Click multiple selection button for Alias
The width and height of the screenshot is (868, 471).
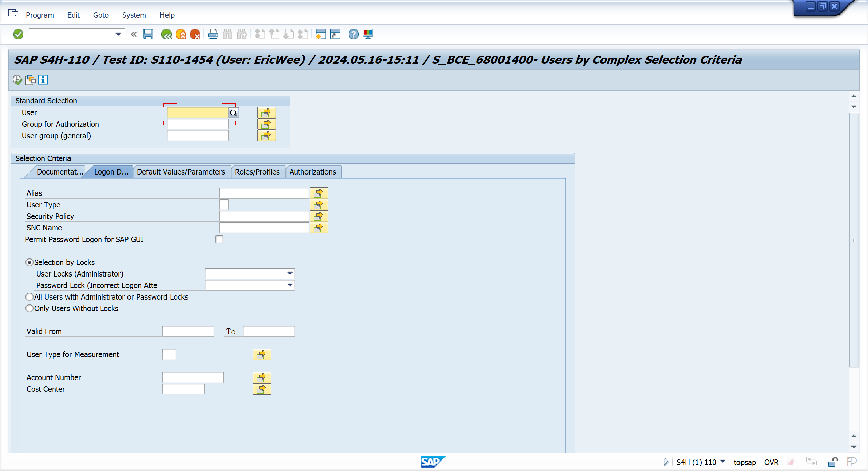pos(318,193)
